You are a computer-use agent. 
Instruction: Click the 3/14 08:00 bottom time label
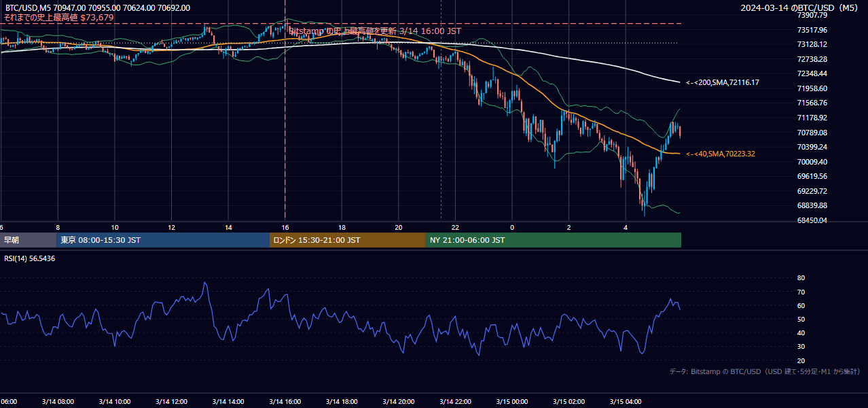click(x=58, y=402)
